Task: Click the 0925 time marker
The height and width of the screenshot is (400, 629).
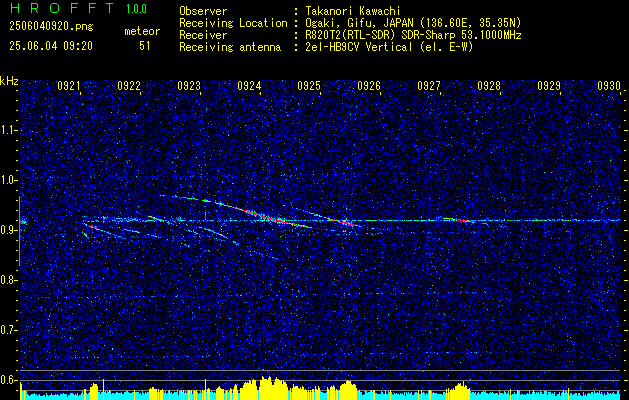Action: (x=309, y=86)
